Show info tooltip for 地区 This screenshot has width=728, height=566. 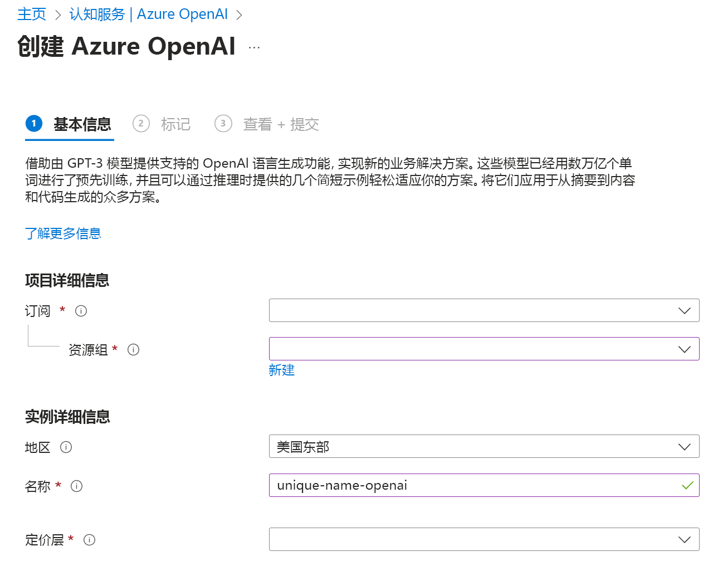point(66,447)
